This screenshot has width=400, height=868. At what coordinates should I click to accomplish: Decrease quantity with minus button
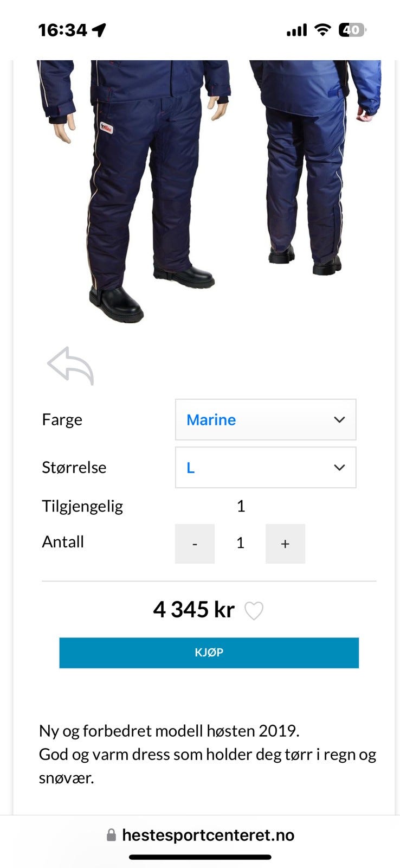pyautogui.click(x=195, y=544)
